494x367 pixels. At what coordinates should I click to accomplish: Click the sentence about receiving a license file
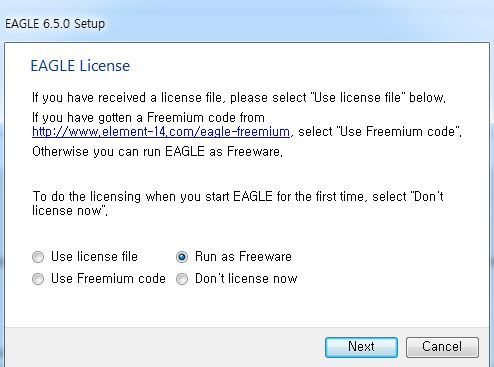click(239, 98)
